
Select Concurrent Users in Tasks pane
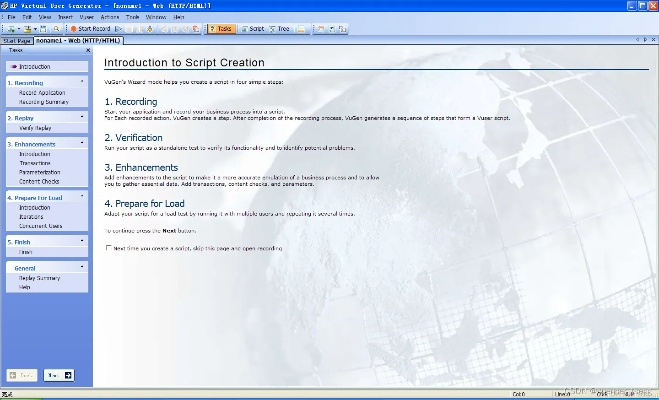coord(41,226)
